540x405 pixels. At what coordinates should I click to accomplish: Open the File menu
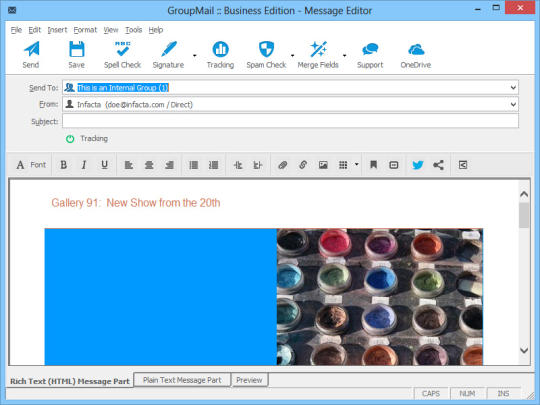click(16, 30)
